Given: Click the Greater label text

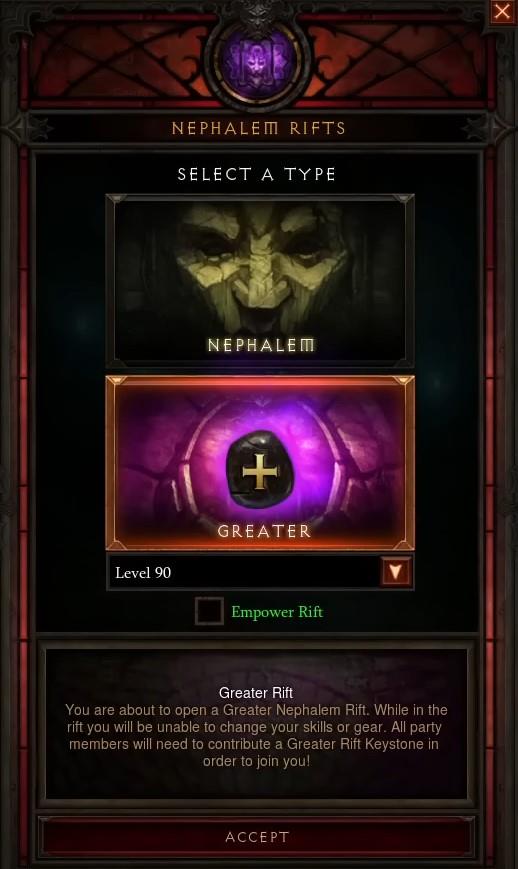Looking at the screenshot, I should click(264, 531).
